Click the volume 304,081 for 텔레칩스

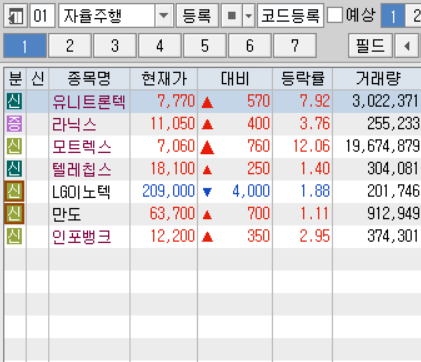pos(393,169)
